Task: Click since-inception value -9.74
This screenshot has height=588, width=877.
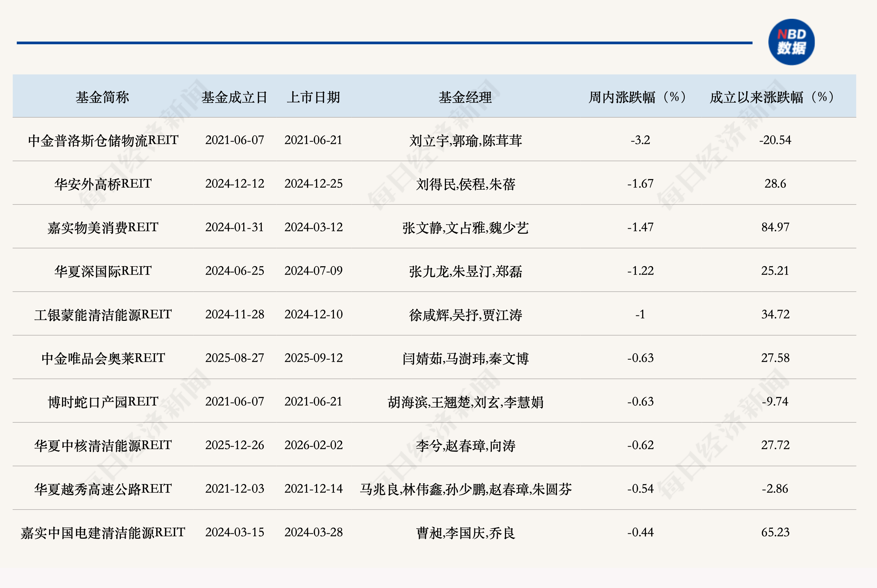Action: click(x=775, y=402)
